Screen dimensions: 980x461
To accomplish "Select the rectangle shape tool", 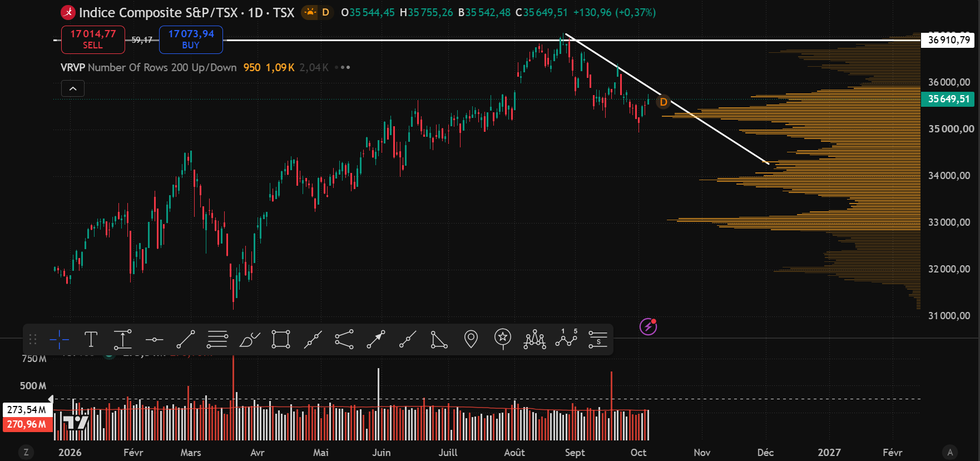I will point(281,339).
